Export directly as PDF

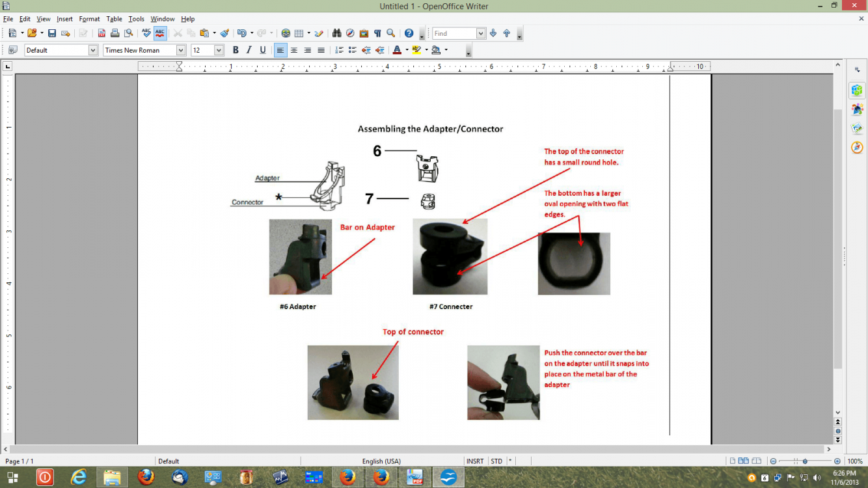[x=102, y=33]
